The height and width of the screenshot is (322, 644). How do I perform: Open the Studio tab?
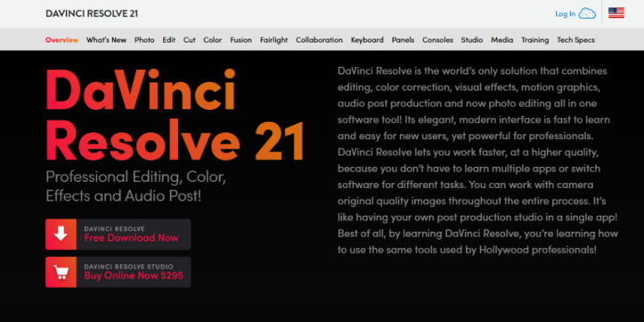(472, 40)
